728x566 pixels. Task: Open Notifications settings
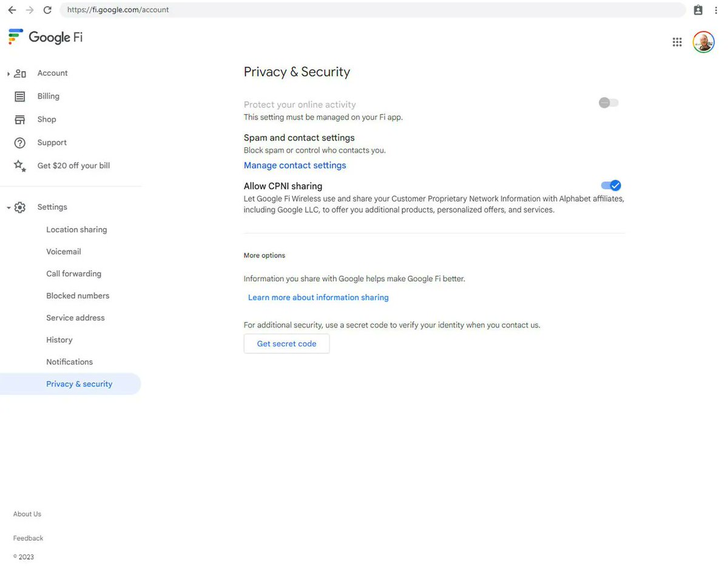[70, 362]
